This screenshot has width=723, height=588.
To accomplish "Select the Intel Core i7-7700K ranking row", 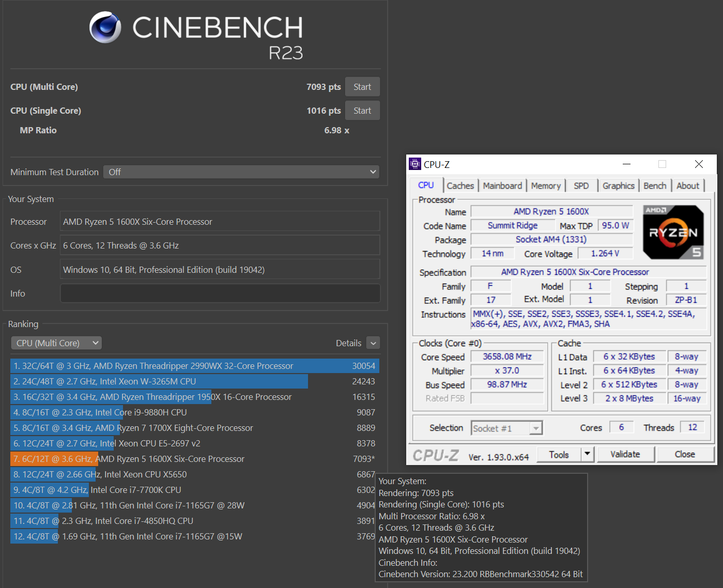I will click(x=195, y=490).
